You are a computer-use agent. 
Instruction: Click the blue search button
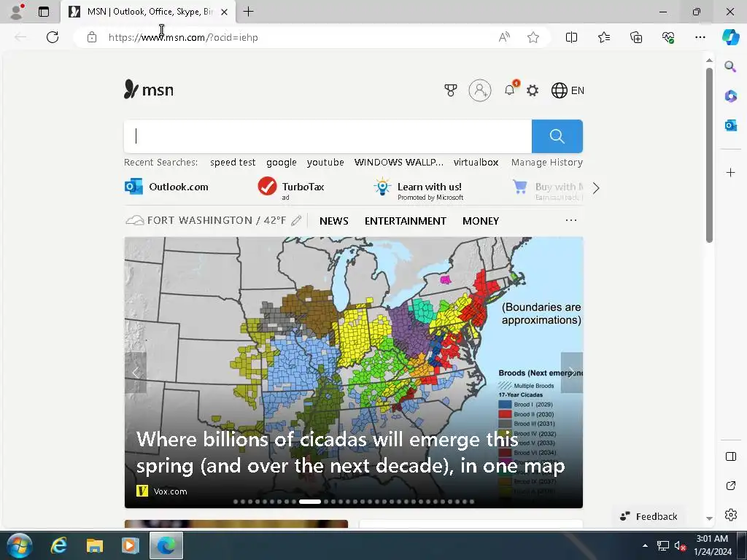[557, 136]
